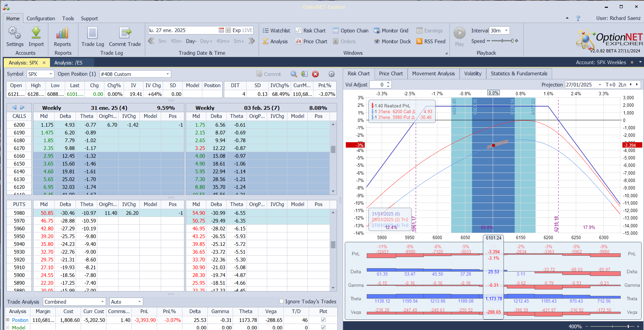Click the green export grid icon
This screenshot has height=330, width=644.
tap(304, 74)
